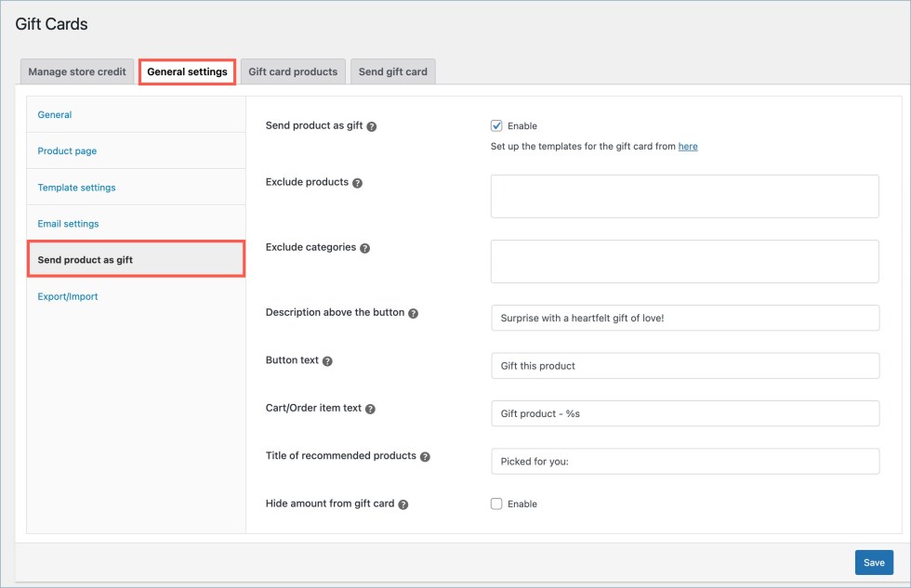Click help icon for Hide amount from gift card

(403, 504)
